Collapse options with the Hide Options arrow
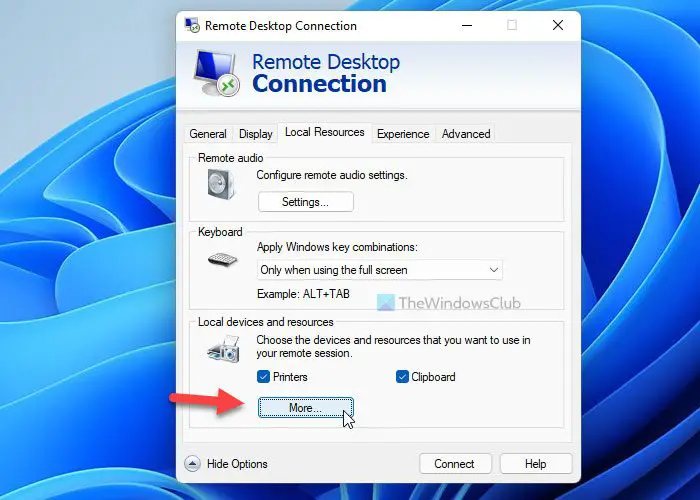 (192, 464)
